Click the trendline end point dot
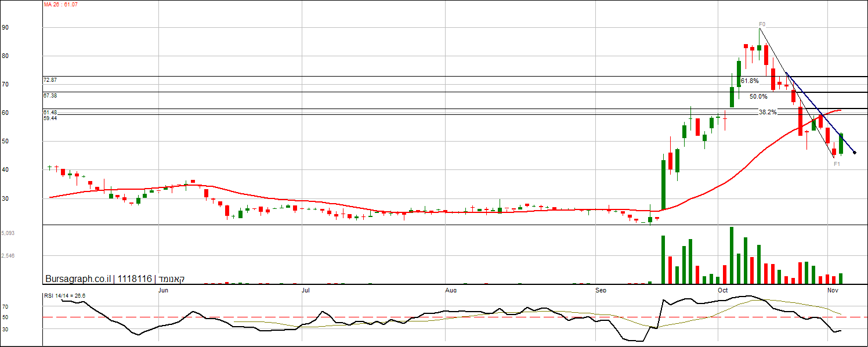This screenshot has width=868, height=347. (854, 153)
